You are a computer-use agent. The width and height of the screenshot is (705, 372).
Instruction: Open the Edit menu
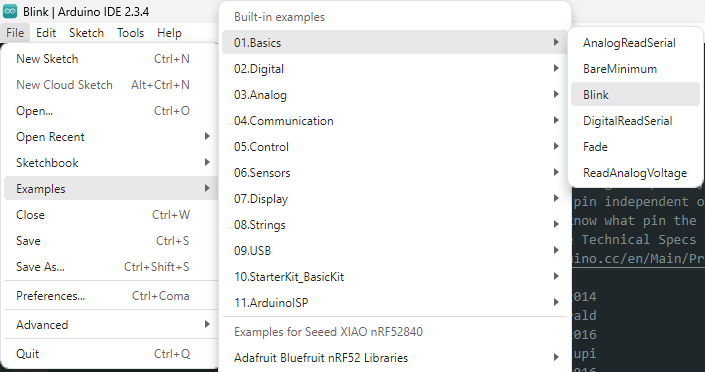tap(46, 33)
